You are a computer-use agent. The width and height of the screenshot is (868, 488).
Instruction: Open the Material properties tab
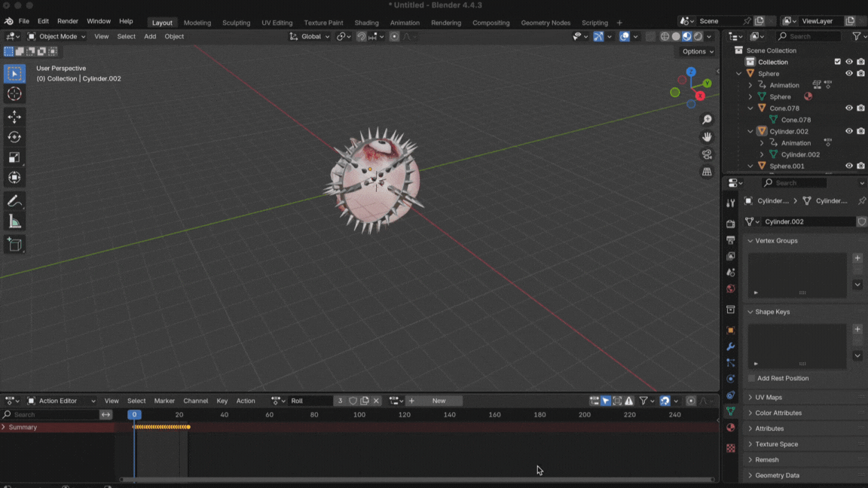pos(731,428)
